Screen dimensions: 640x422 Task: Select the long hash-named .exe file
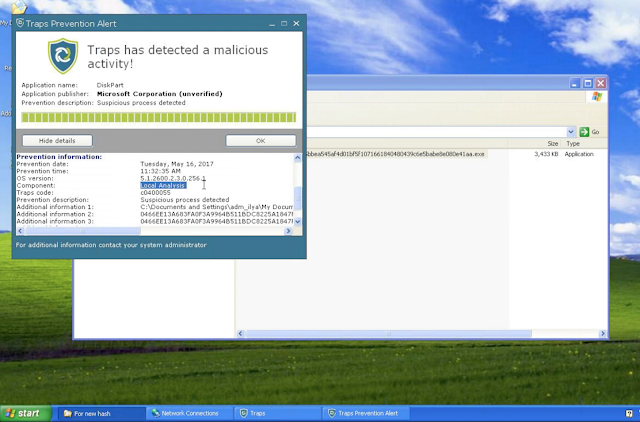(x=396, y=154)
